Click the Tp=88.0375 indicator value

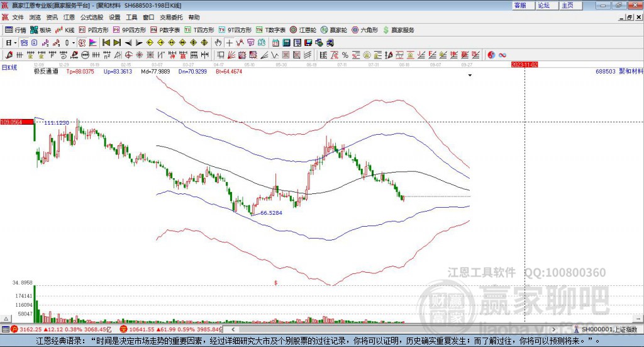point(80,71)
